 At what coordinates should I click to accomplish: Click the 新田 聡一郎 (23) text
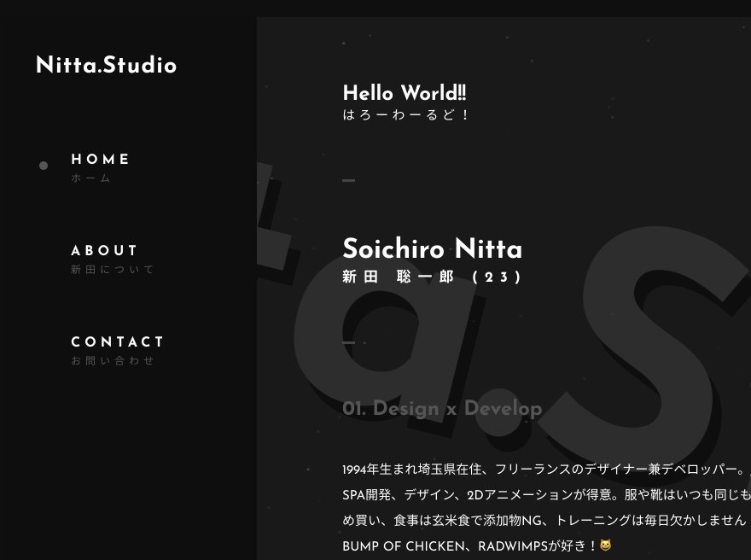(432, 277)
